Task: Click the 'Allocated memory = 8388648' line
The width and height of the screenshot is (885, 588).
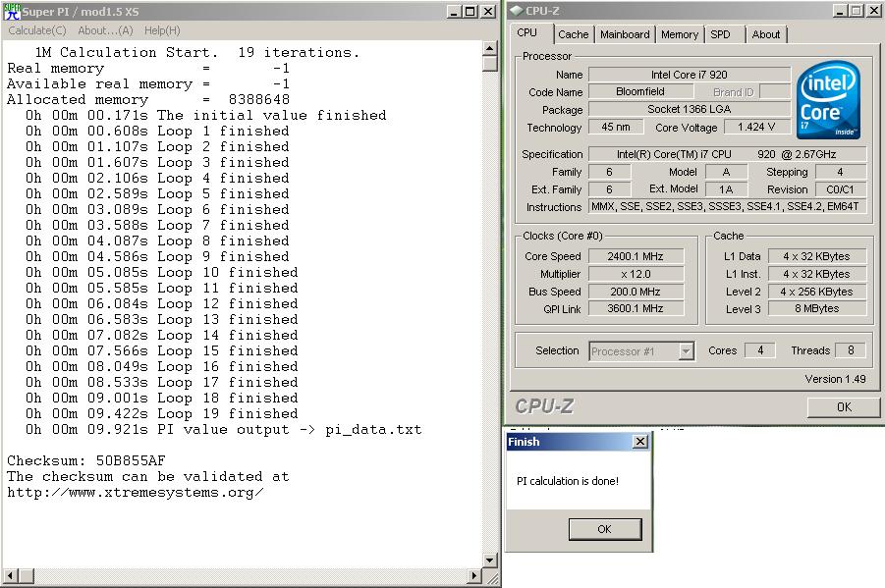Action: click(148, 99)
